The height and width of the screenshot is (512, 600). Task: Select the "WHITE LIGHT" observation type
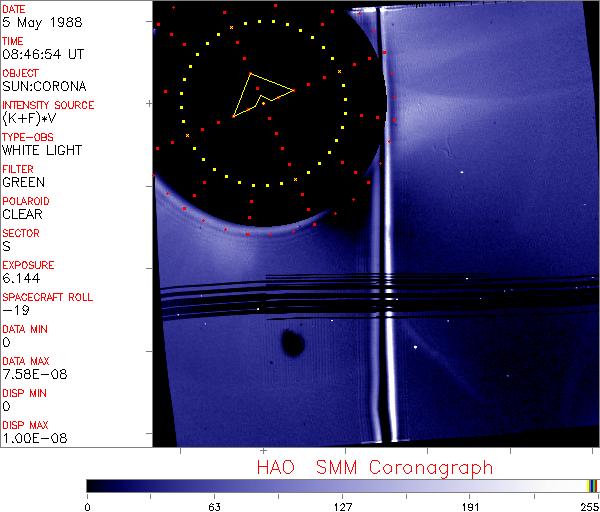click(x=42, y=150)
